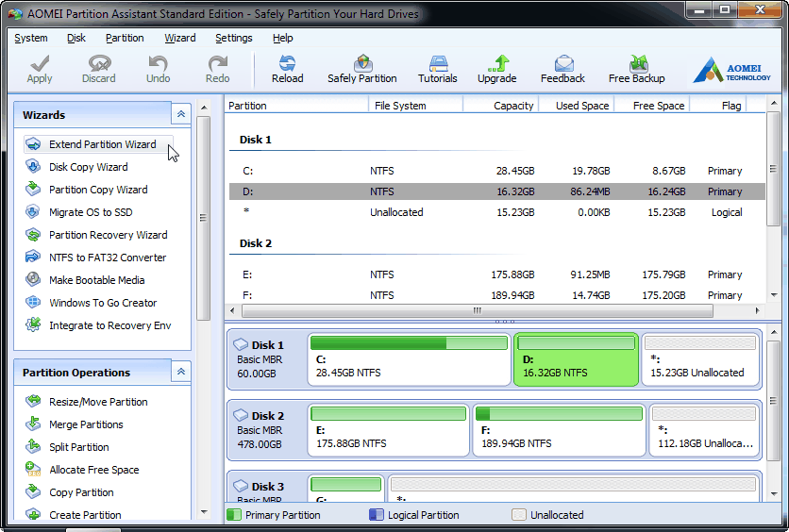
Task: Sort by the Used Space column header
Action: coord(577,106)
